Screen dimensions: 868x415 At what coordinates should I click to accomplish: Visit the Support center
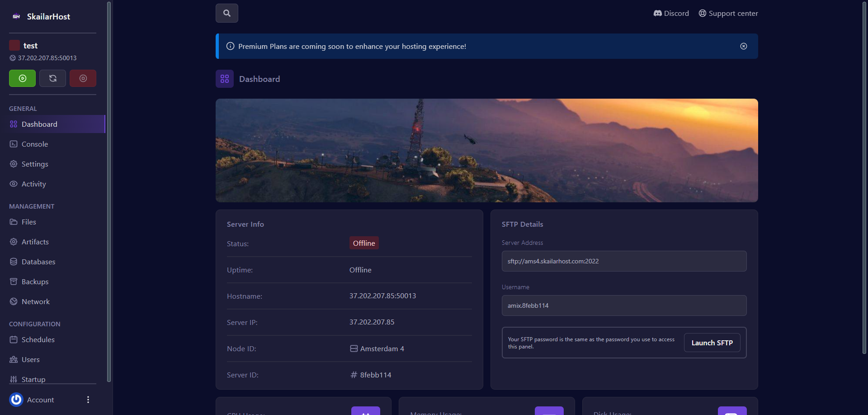(x=727, y=13)
